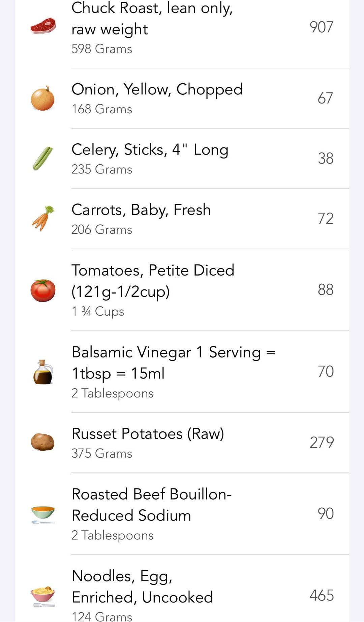Tap the baby carrots icon
364x622 pixels.
[x=43, y=218]
